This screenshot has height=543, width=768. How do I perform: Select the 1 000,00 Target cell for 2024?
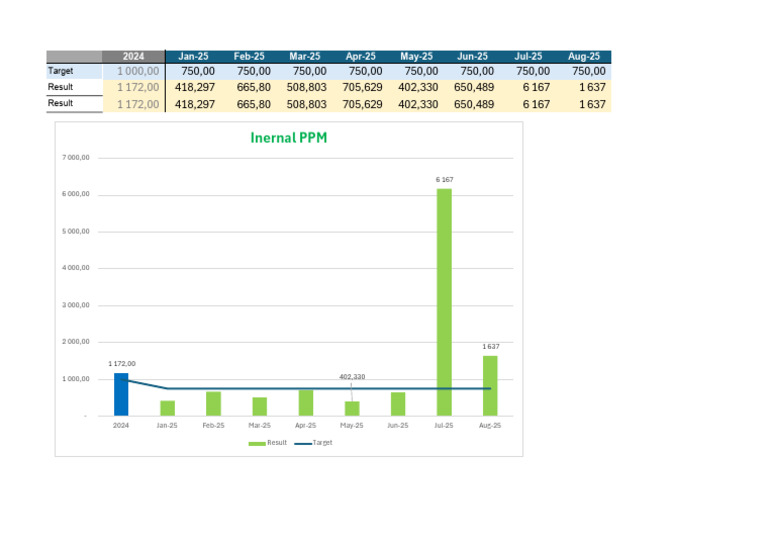coord(134,71)
